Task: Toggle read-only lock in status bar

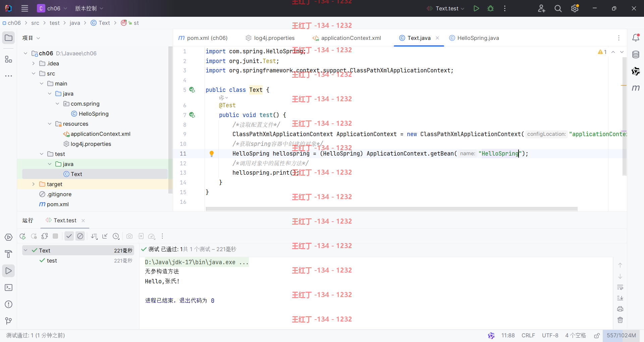Action: coord(597,336)
